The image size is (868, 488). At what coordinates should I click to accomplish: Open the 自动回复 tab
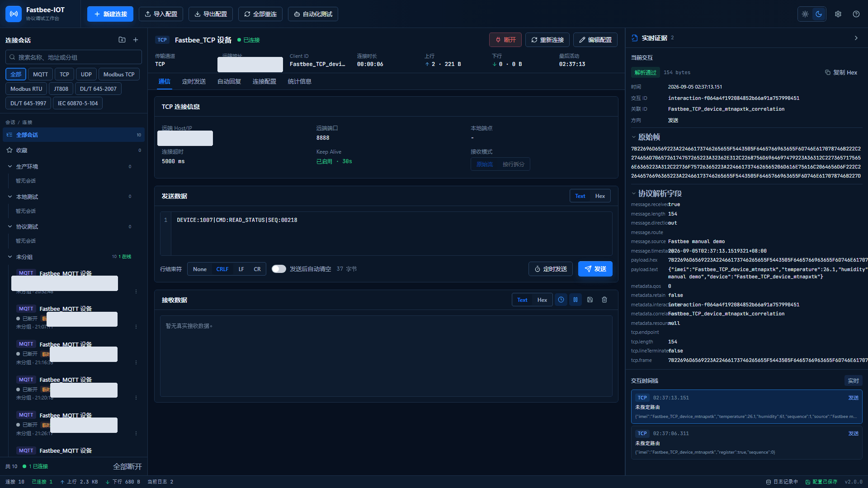coord(229,81)
